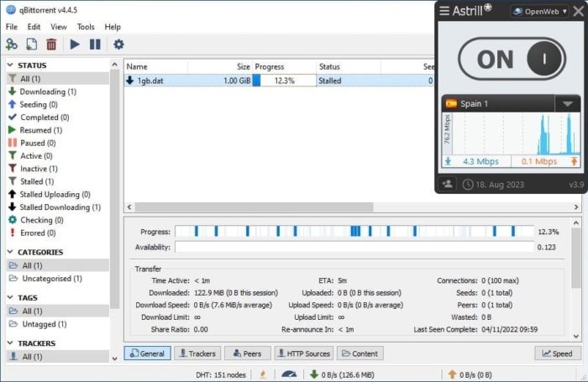The height and width of the screenshot is (382, 588).
Task: Click the Pause toolbar icon
Action: pos(95,44)
